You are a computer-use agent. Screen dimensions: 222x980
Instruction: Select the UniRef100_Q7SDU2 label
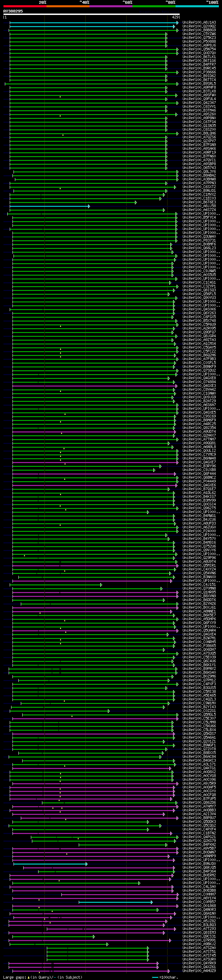point(199,371)
